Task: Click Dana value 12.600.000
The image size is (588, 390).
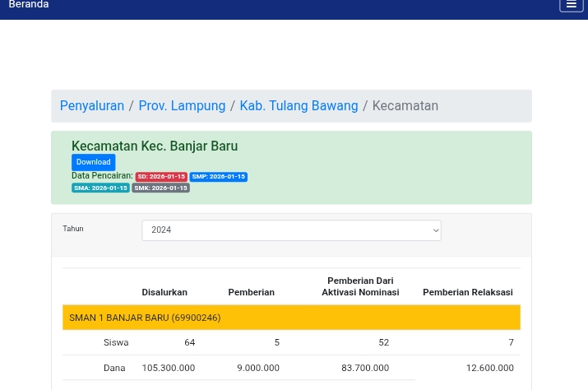Action: (490, 368)
